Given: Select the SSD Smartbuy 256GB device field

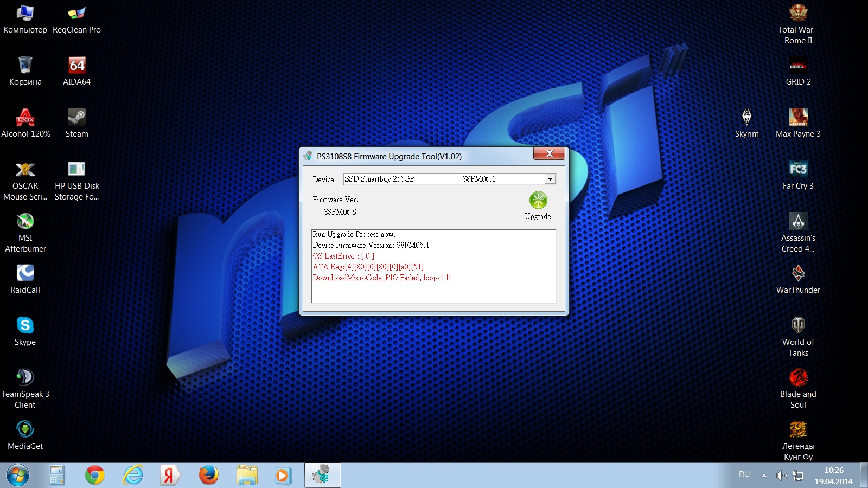Looking at the screenshot, I should point(450,179).
